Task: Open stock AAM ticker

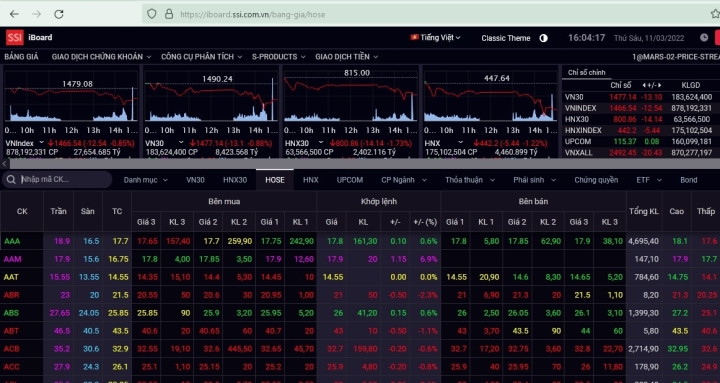Action: click(x=12, y=259)
